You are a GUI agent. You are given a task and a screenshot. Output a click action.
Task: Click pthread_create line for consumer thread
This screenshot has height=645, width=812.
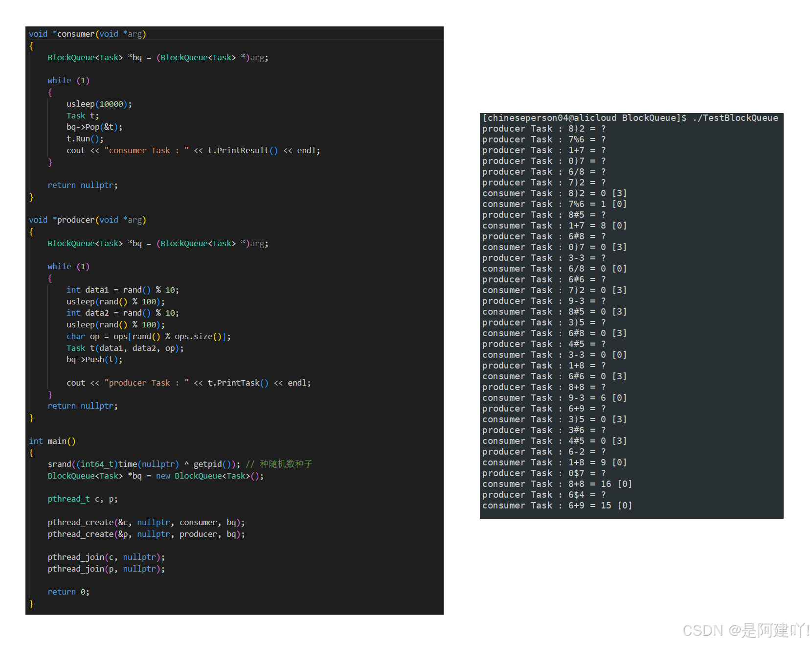[146, 523]
